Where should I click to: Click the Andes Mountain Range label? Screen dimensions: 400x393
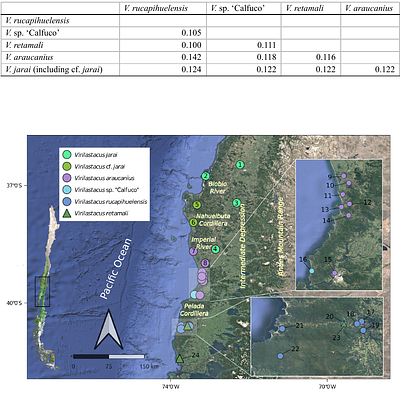pyautogui.click(x=281, y=237)
